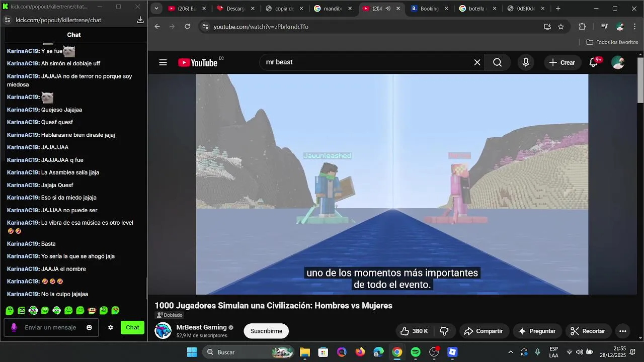The image size is (644, 362).
Task: Insert the angry green Kick emote
Action: point(21,311)
